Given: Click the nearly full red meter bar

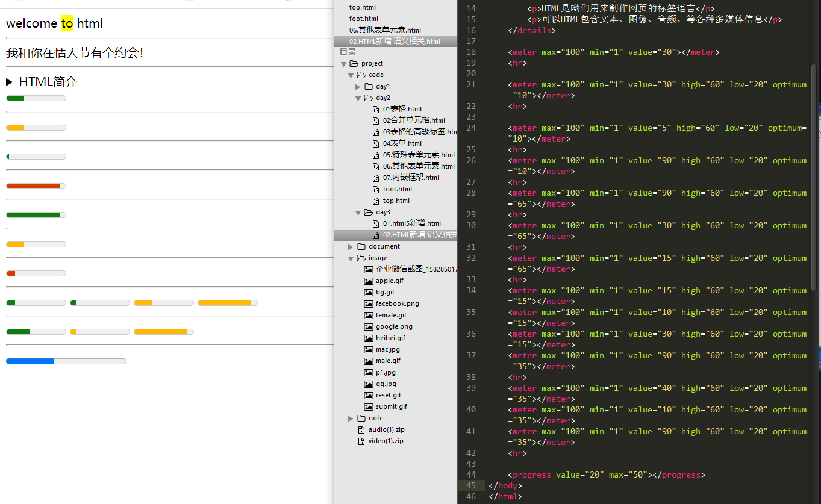Looking at the screenshot, I should (36, 186).
